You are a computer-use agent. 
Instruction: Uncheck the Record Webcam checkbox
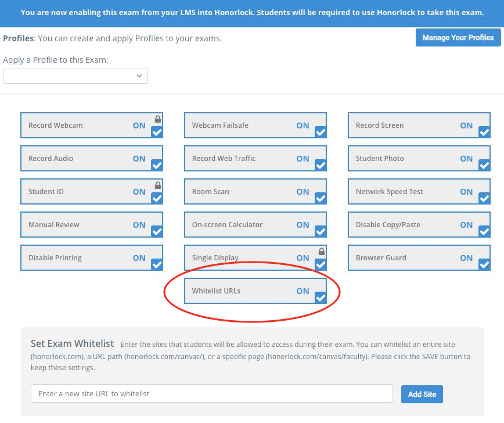(157, 132)
